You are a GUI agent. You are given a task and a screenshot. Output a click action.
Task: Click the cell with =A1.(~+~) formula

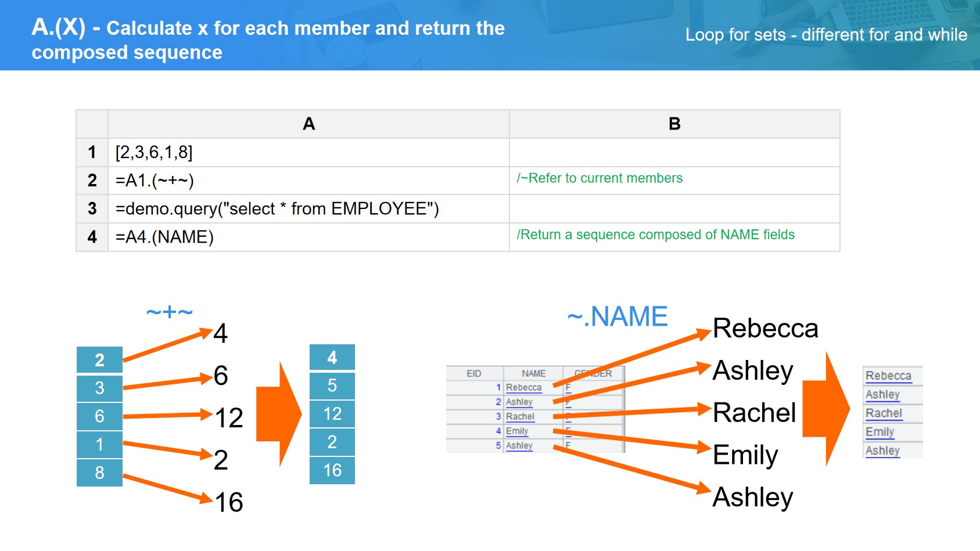(308, 181)
